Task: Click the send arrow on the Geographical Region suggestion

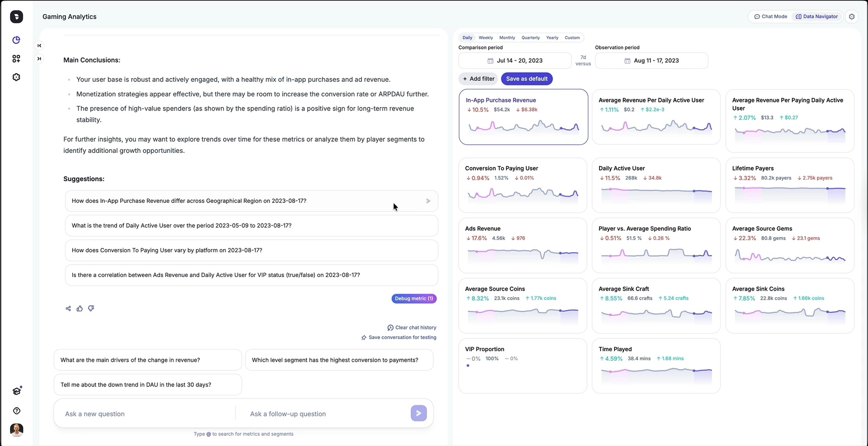Action: (x=428, y=201)
